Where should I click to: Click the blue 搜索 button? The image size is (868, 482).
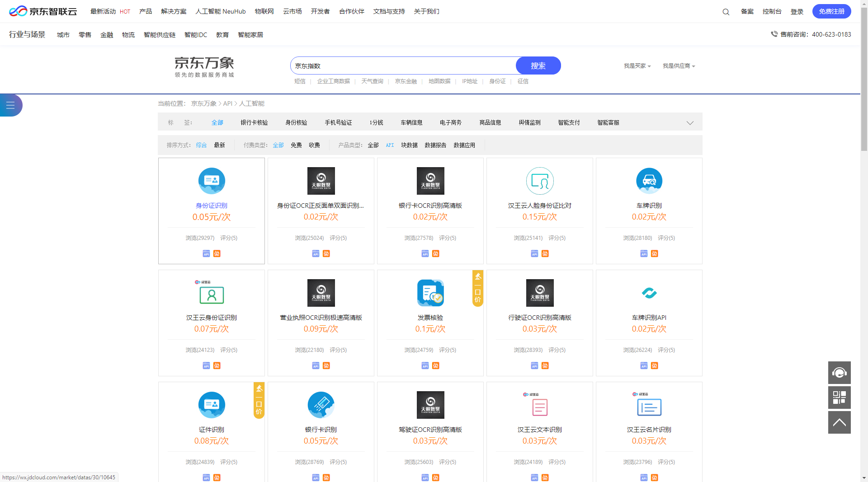point(538,66)
